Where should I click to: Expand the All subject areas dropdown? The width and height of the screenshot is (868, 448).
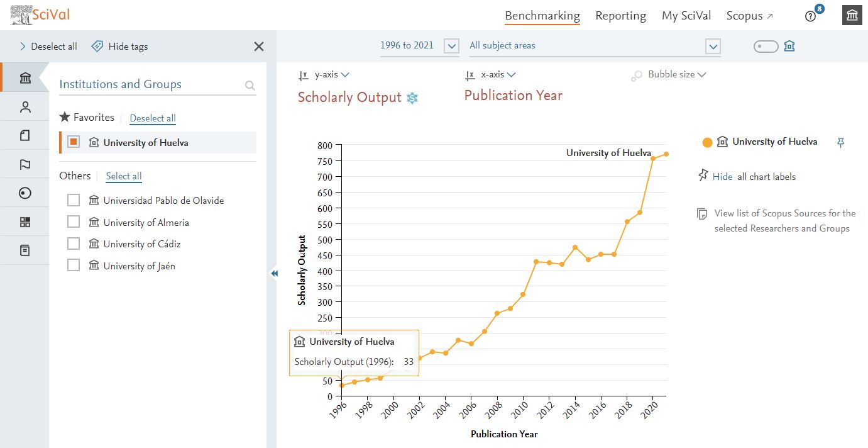pos(712,46)
